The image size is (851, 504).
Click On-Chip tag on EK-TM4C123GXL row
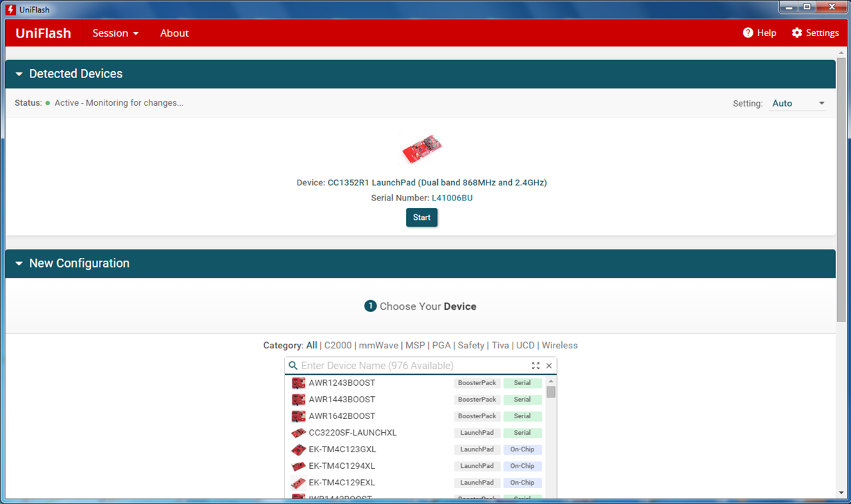[x=522, y=449]
